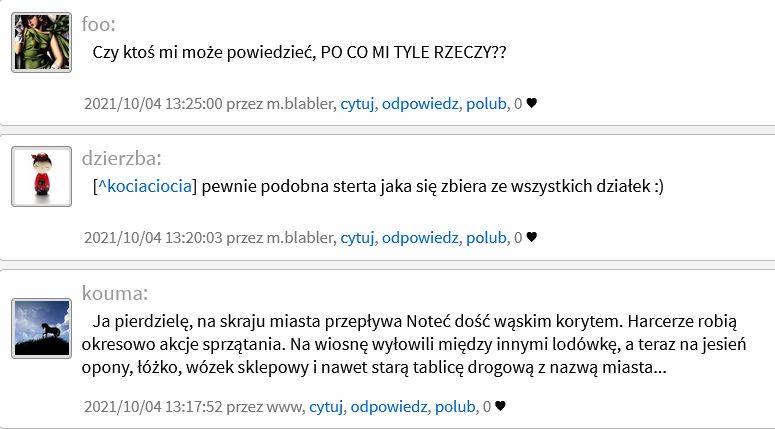Open foo's avatar with green dress
Screen dimensions: 775x429
click(x=42, y=43)
